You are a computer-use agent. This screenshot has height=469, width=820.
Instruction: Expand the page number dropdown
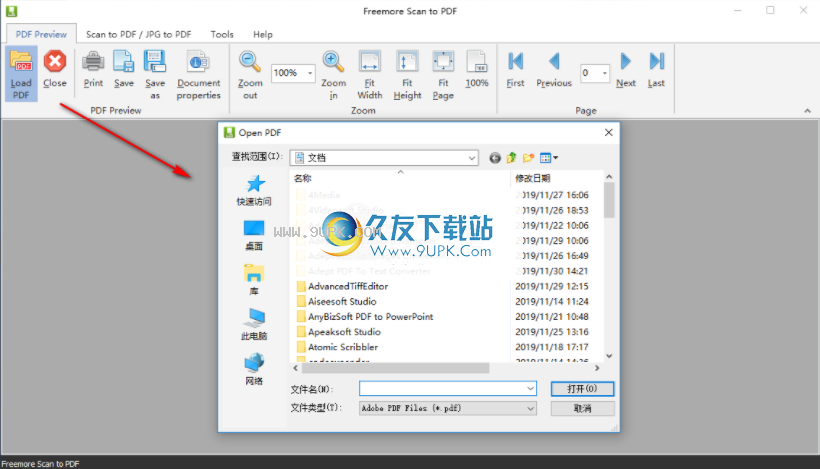coord(605,73)
